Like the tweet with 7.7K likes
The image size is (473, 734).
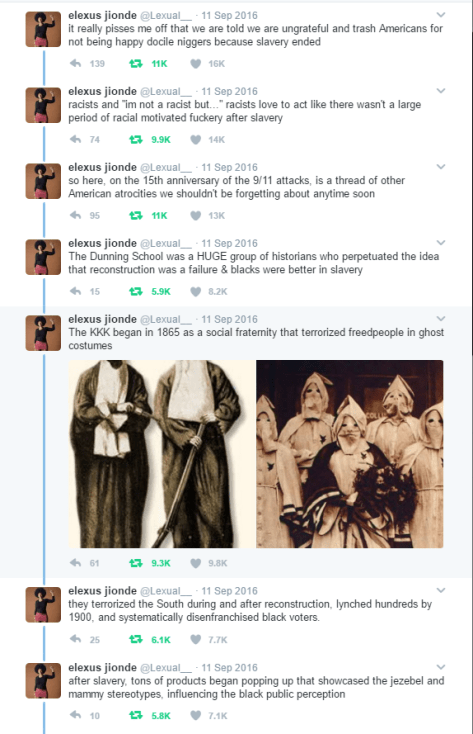pyautogui.click(x=196, y=639)
